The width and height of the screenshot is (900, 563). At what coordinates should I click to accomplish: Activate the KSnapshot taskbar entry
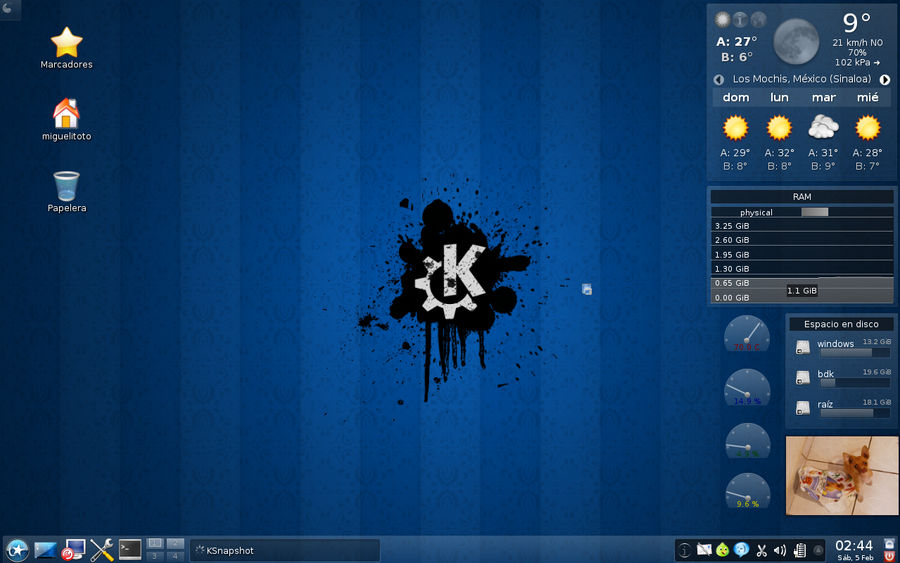click(x=285, y=550)
